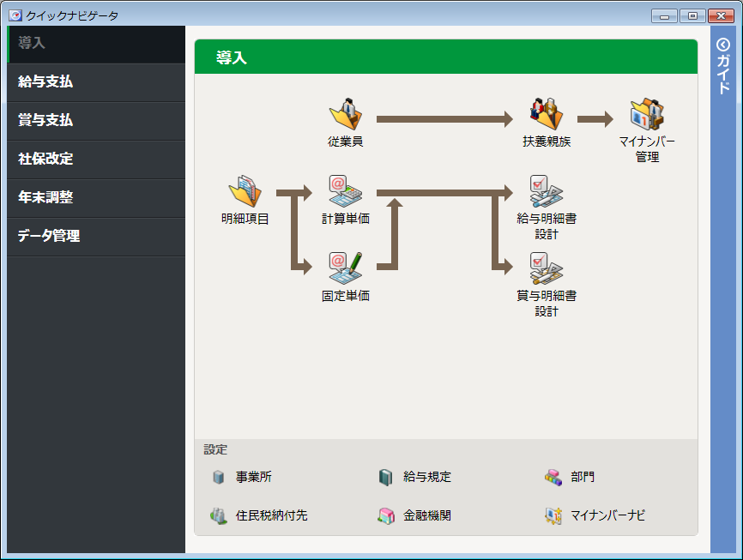Click the 賞与明細書 設計 label text
Image resolution: width=743 pixels, height=560 pixels.
coord(547,304)
